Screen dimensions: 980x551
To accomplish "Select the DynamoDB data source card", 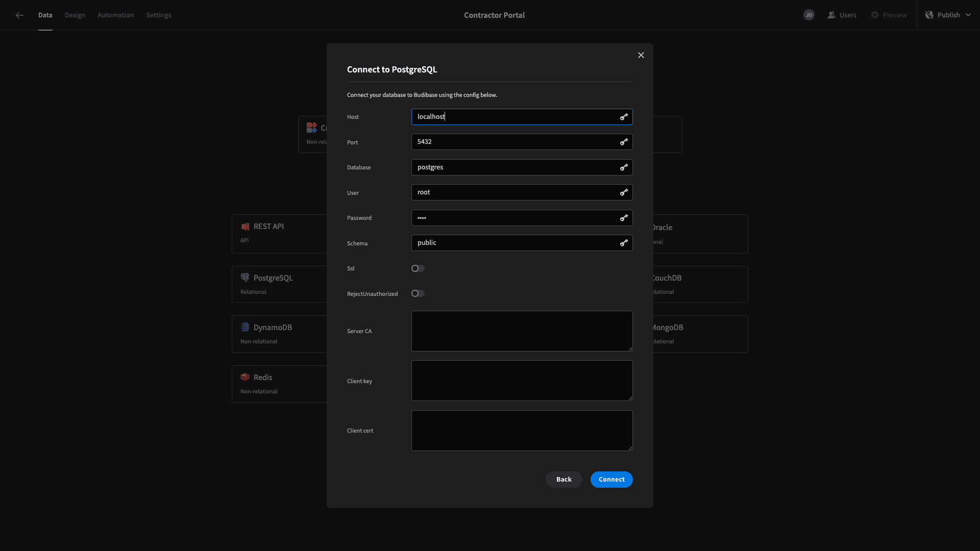I will coord(279,334).
